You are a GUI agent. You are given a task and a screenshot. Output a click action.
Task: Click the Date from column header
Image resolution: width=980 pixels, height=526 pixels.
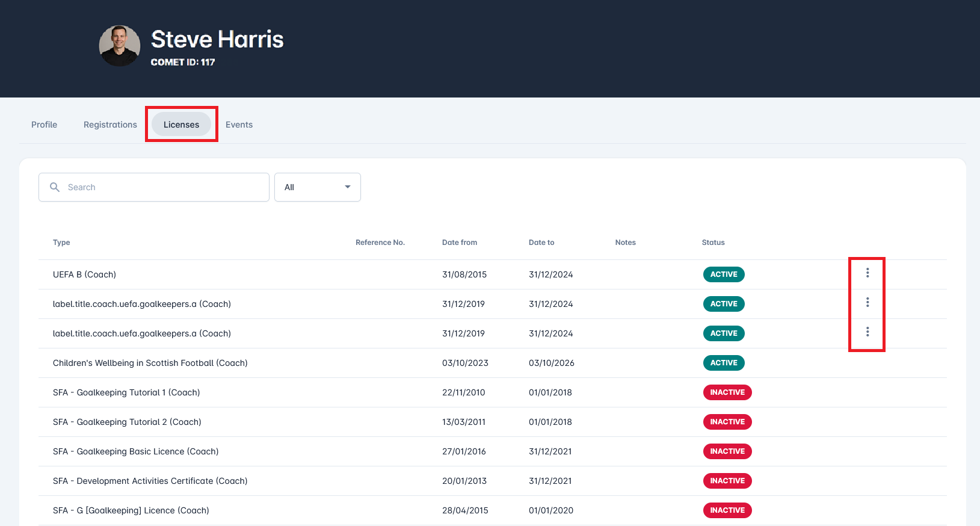point(459,243)
